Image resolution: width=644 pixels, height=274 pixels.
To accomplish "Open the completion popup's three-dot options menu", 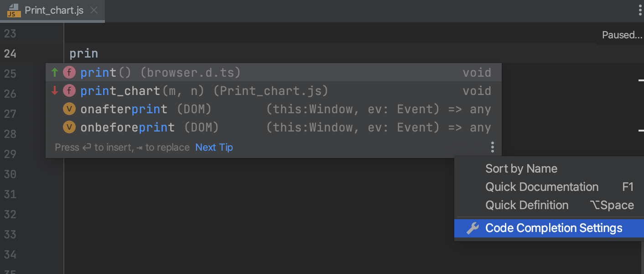I will [493, 147].
